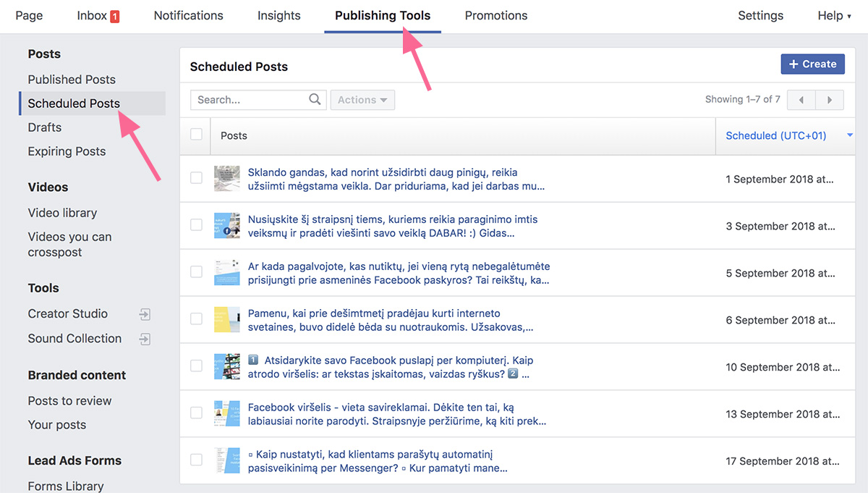Viewport: 868px width, 493px height.
Task: Open thumbnail of 'Ar kada pagalvojote' post
Action: (x=227, y=273)
